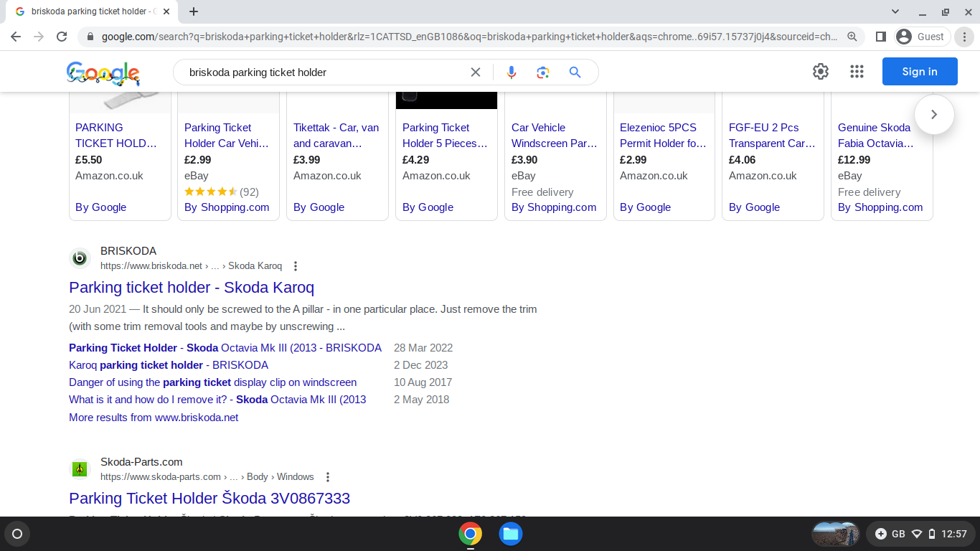Click the date 2 Dec 2023
Screen dimensions: 980x551
click(420, 365)
